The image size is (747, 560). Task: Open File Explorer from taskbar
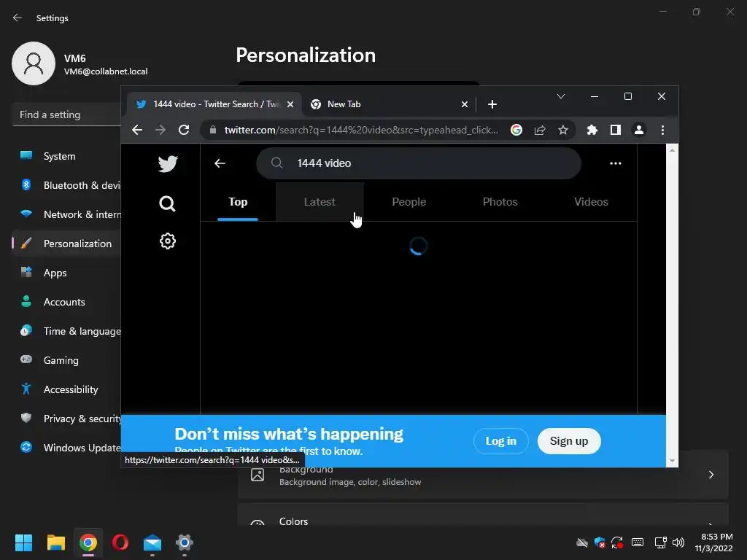[x=55, y=542]
